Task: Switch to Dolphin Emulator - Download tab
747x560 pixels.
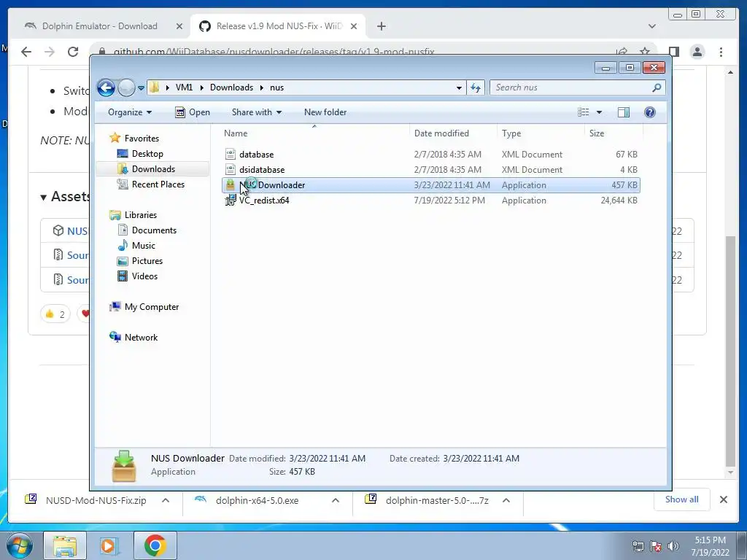Action: point(99,26)
